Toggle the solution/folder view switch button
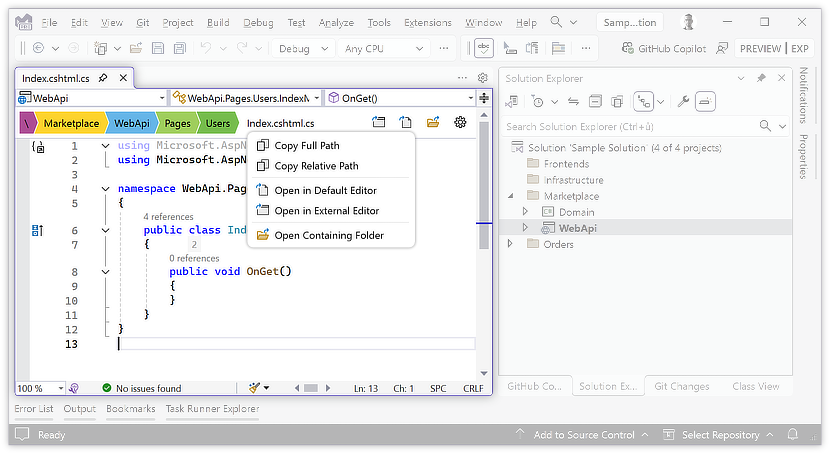The height and width of the screenshot is (454, 830). pos(512,101)
